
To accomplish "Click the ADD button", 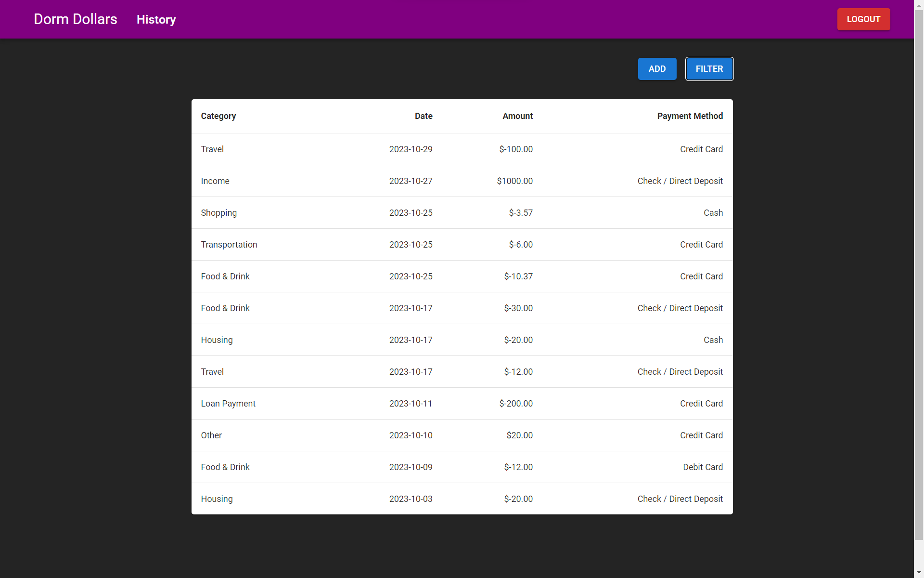I will pyautogui.click(x=657, y=69).
